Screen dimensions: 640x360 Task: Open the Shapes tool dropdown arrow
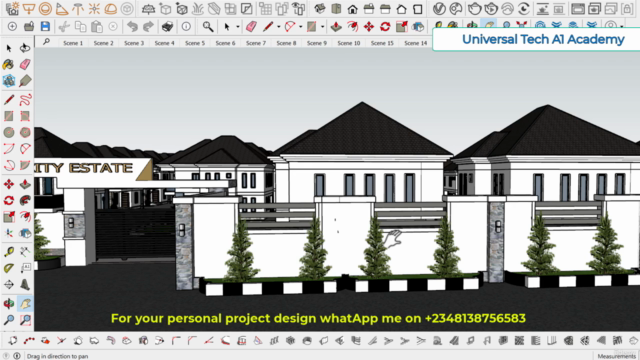pyautogui.click(x=322, y=27)
